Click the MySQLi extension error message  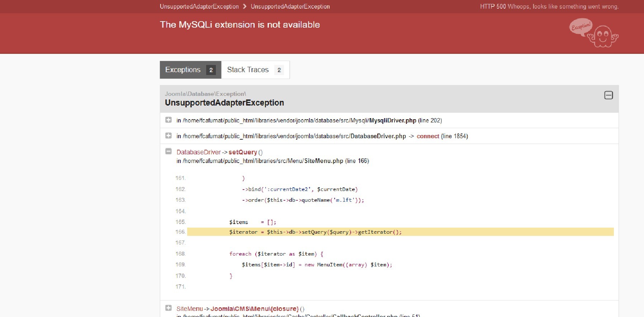[x=240, y=25]
